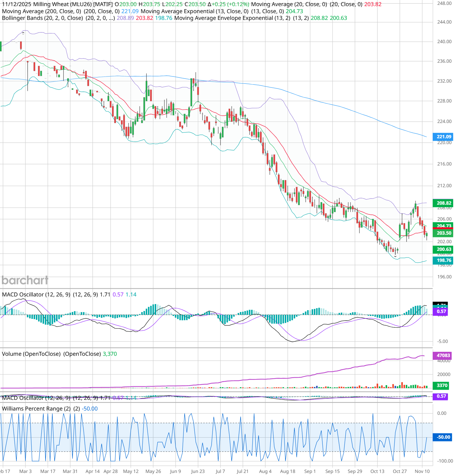The height and width of the screenshot is (476, 455).
Task: Click the barchart watermark logo
Action: coord(25,280)
